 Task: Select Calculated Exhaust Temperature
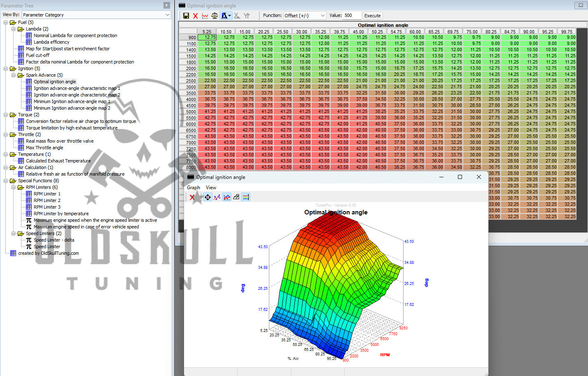click(x=58, y=161)
